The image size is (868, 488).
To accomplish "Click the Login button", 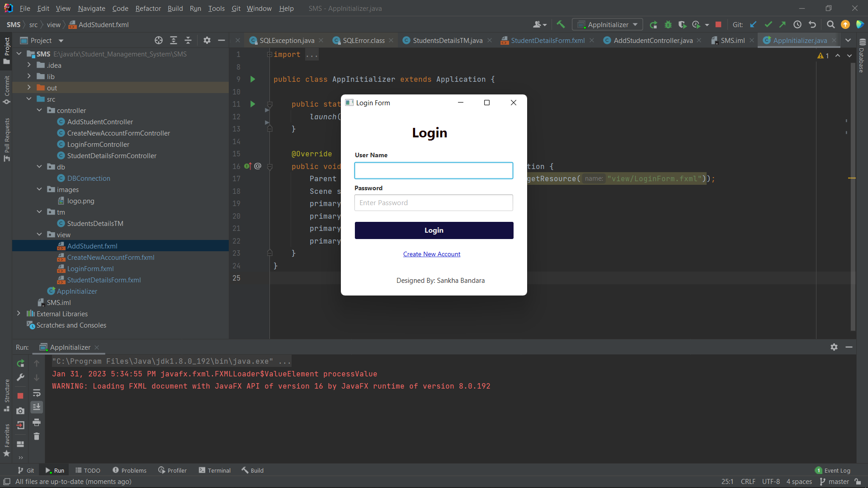I will click(x=434, y=230).
